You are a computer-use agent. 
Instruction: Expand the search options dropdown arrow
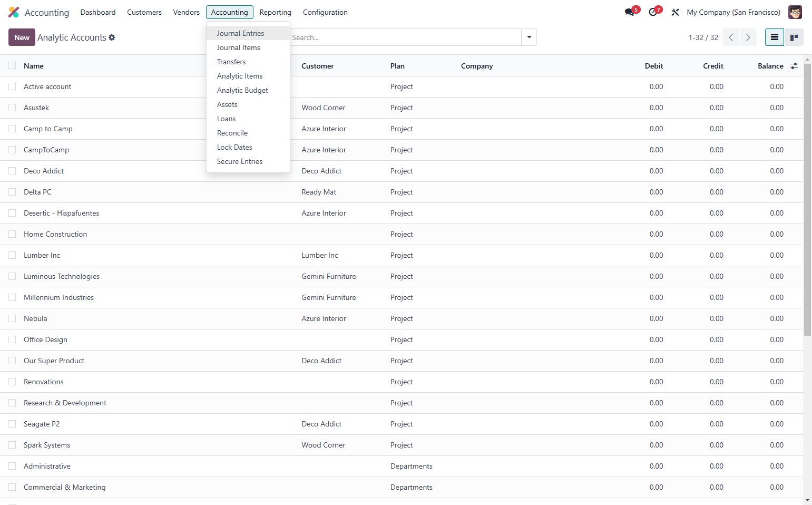[529, 37]
